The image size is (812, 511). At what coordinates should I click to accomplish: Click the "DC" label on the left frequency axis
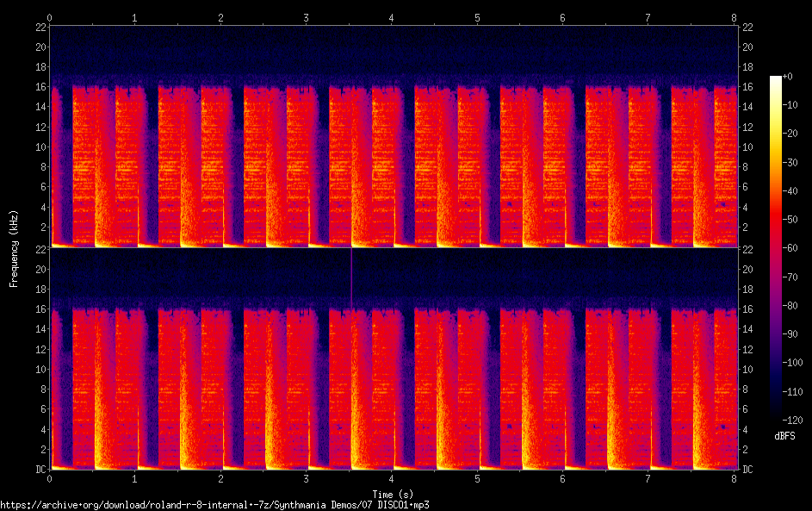41,470
